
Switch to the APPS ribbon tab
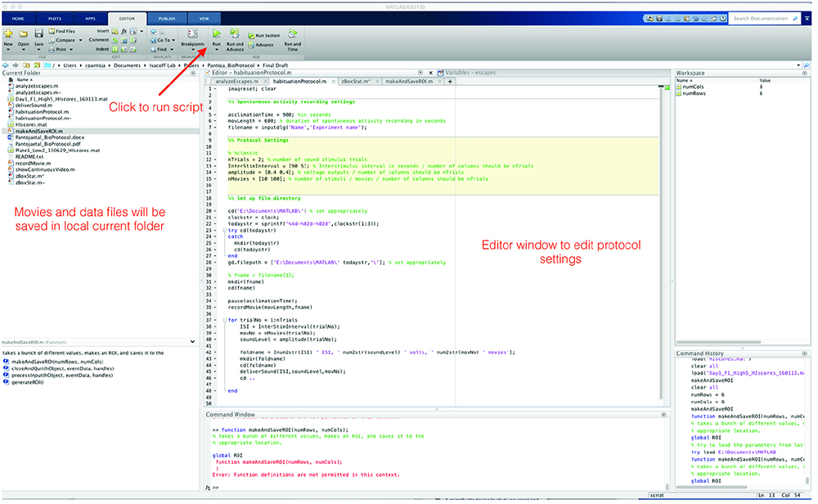pos(90,19)
